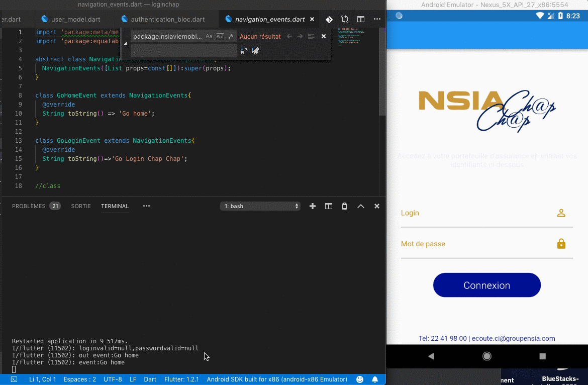Replace current match icon

[x=243, y=51]
